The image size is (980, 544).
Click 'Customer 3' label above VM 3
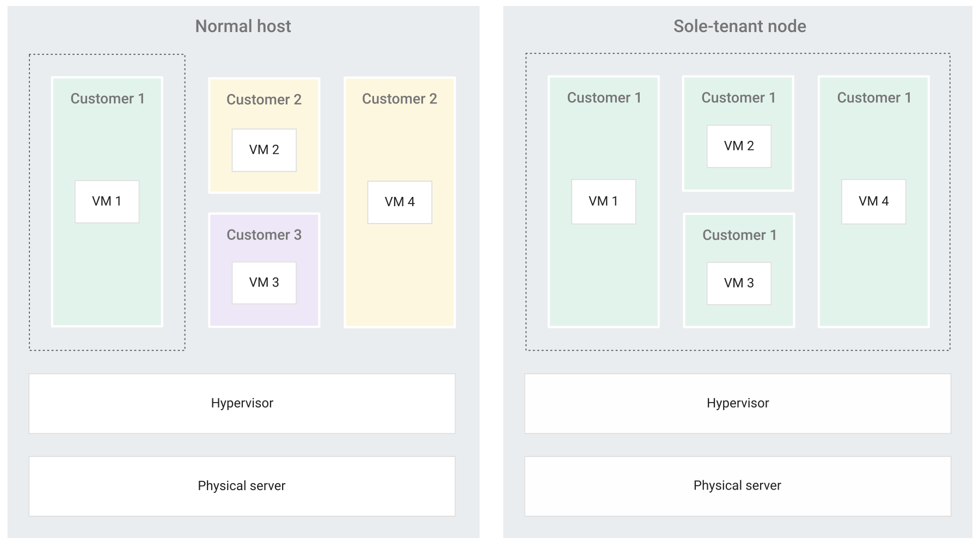[x=264, y=235]
